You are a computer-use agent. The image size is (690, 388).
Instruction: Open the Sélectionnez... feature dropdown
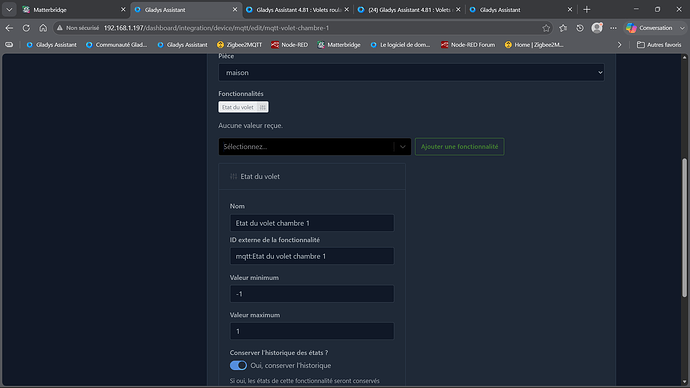click(315, 146)
